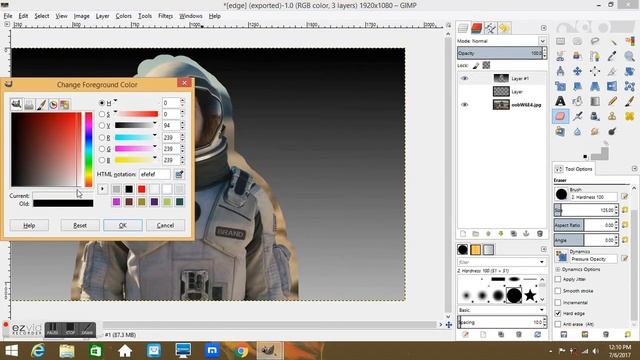This screenshot has height=360, width=640.
Task: Select the Free Select lasso tool
Action: [595, 41]
